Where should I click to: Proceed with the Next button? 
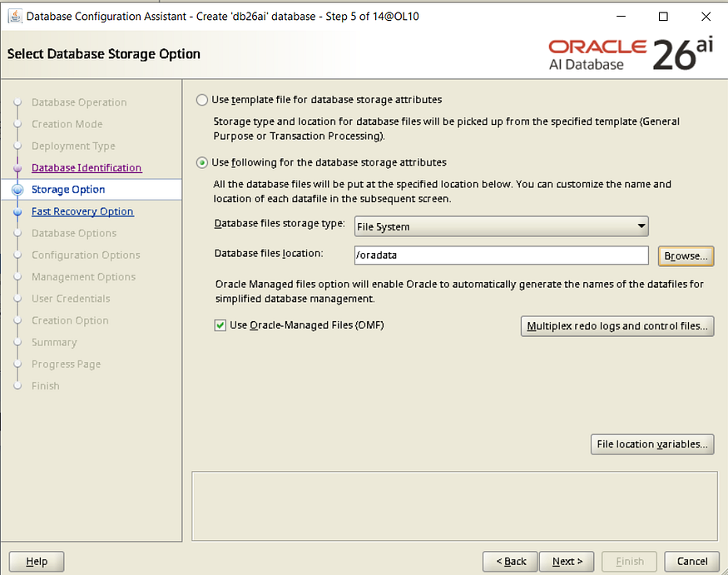(x=567, y=562)
